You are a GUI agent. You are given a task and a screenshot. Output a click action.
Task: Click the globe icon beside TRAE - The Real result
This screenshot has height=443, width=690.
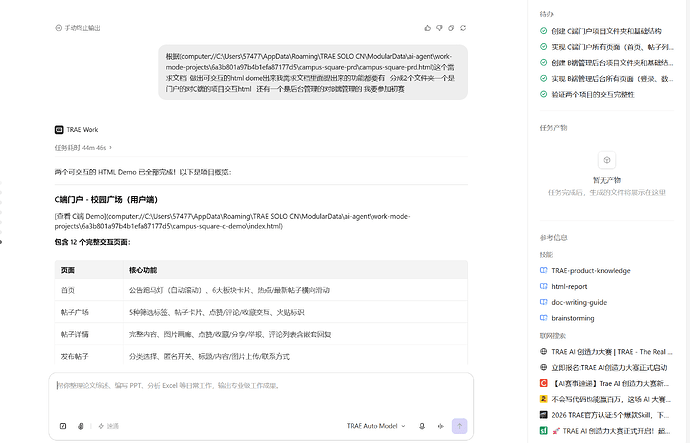pos(543,351)
